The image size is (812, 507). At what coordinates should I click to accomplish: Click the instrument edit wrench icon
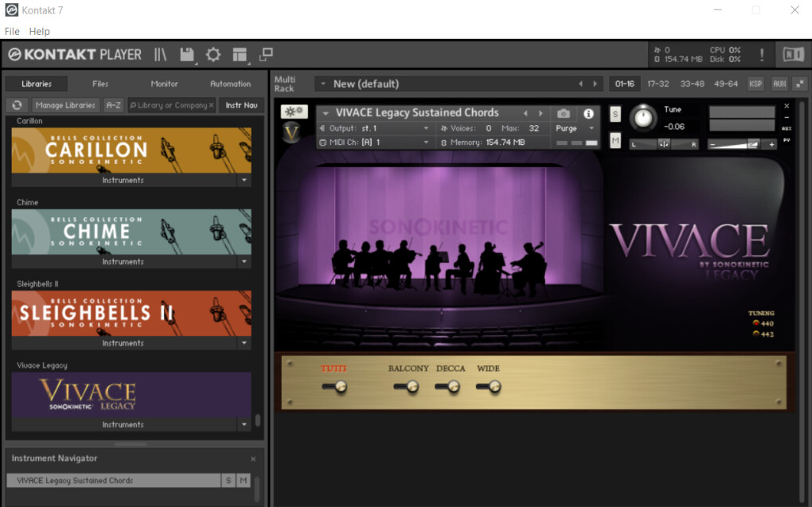(295, 112)
